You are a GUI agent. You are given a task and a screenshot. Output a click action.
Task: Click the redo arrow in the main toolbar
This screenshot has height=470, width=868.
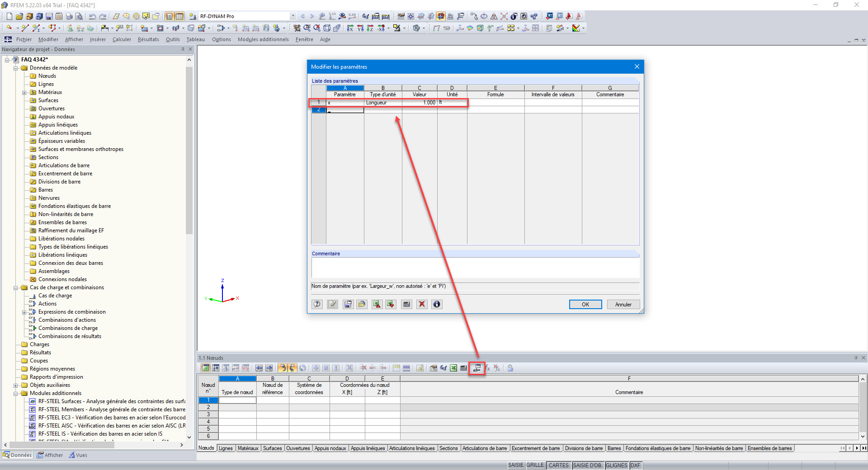coord(103,16)
